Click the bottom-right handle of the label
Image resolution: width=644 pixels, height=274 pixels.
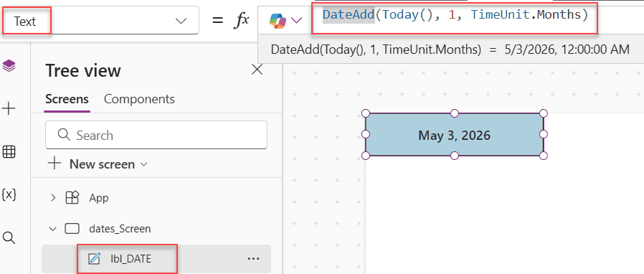[x=544, y=156]
